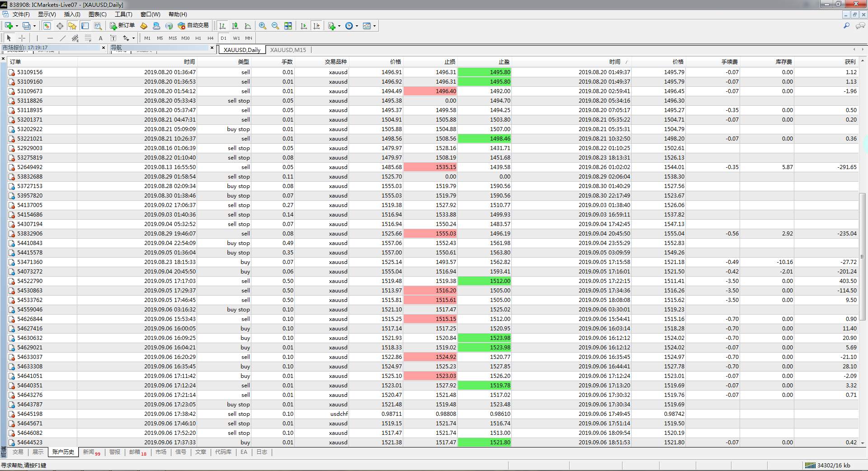
Task: Open the 图表(C) menu
Action: pyautogui.click(x=97, y=14)
